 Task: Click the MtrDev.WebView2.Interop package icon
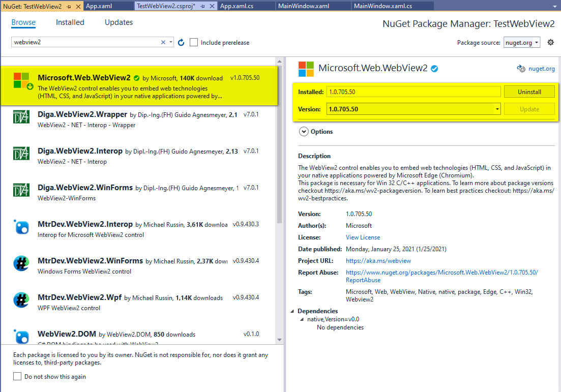(21, 227)
